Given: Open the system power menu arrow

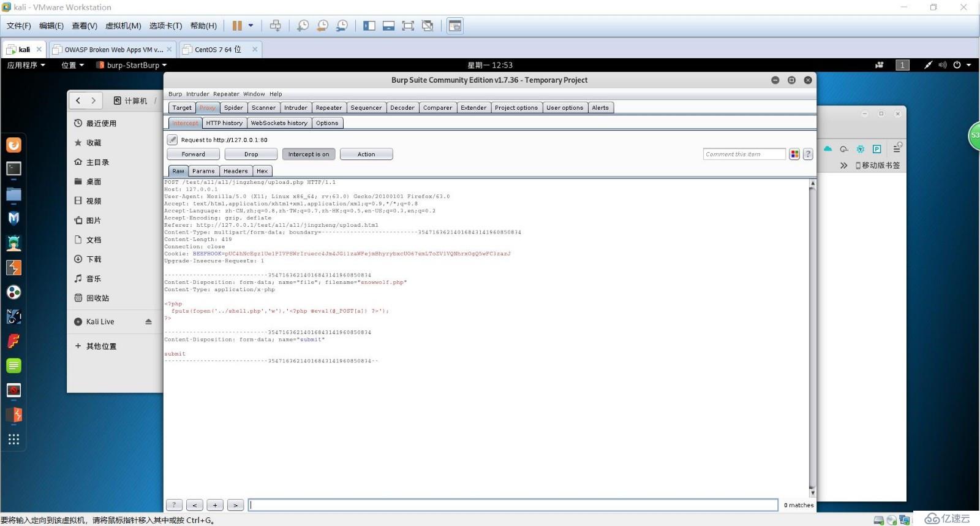Looking at the screenshot, I should (968, 65).
